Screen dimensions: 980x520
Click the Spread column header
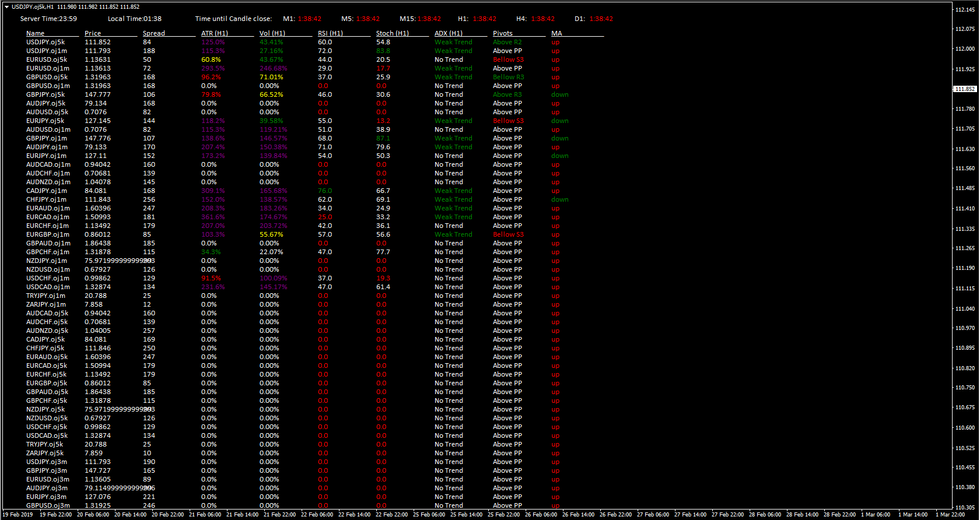coord(154,33)
